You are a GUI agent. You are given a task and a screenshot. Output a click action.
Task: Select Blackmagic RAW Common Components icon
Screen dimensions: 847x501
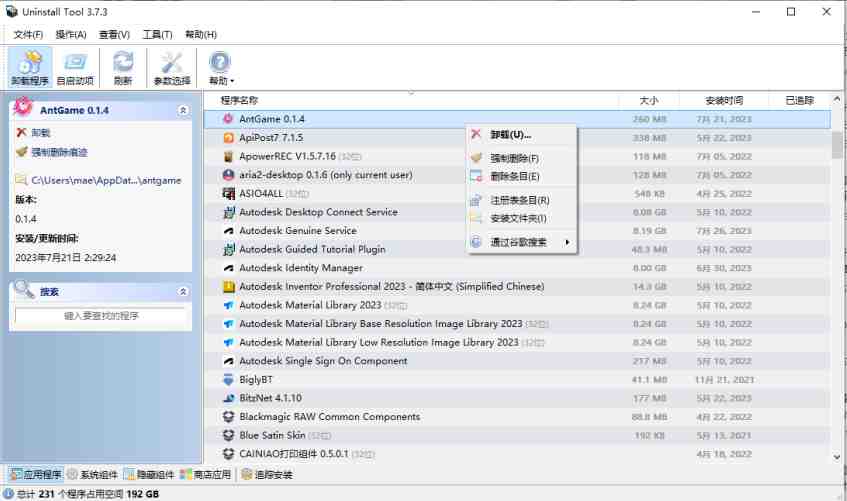228,417
